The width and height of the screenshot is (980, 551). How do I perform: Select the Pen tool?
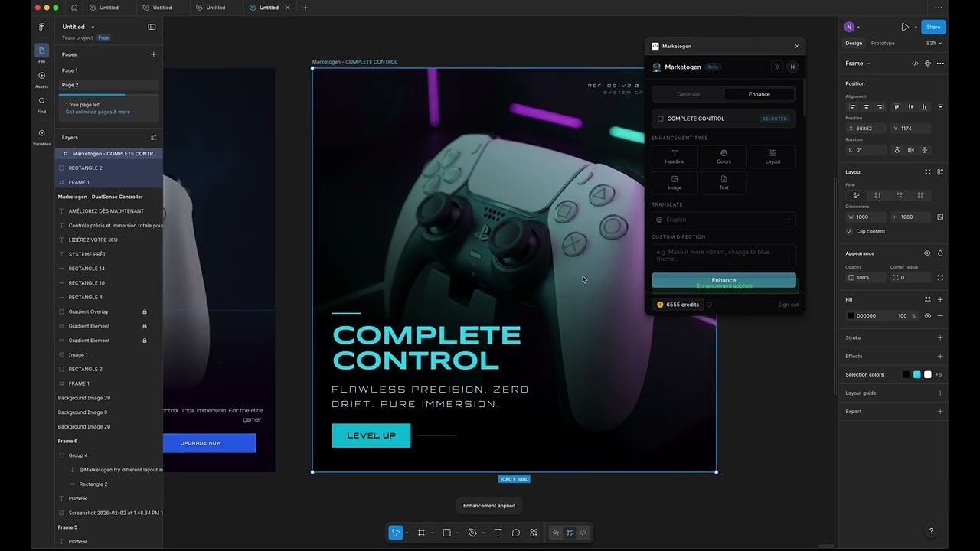(x=472, y=533)
